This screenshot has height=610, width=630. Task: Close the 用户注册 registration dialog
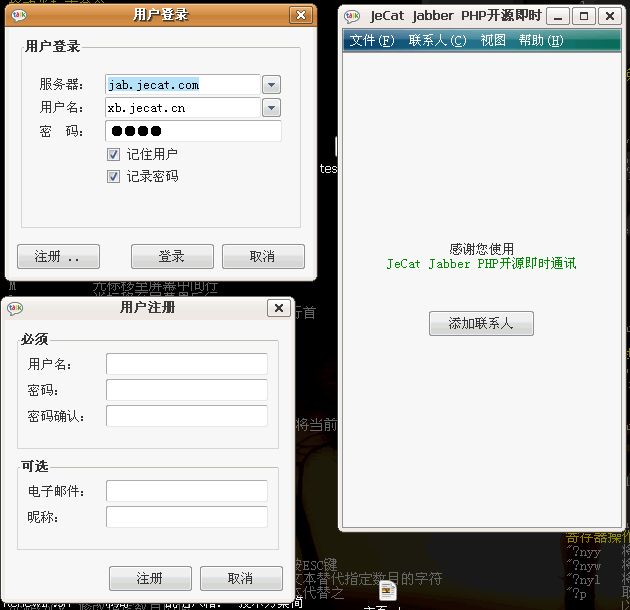coord(279,308)
